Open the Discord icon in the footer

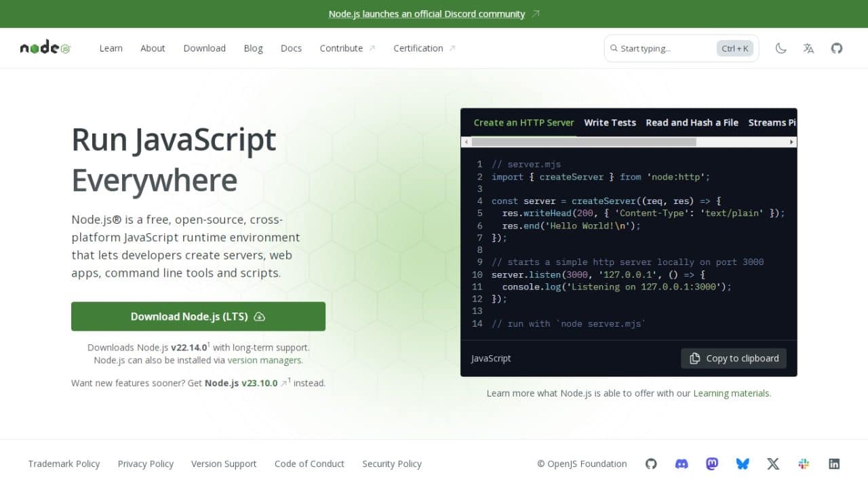[x=682, y=464]
